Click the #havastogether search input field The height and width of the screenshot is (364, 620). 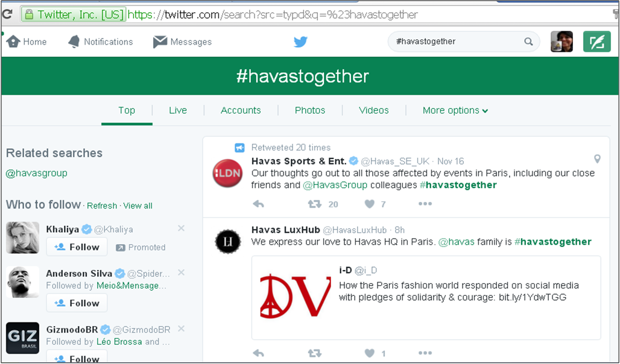tap(463, 42)
